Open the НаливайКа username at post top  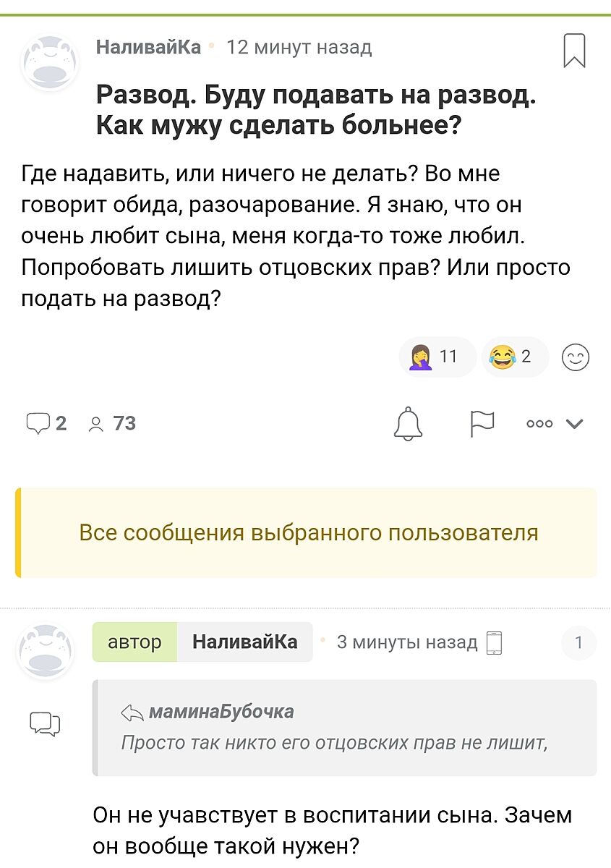click(148, 48)
